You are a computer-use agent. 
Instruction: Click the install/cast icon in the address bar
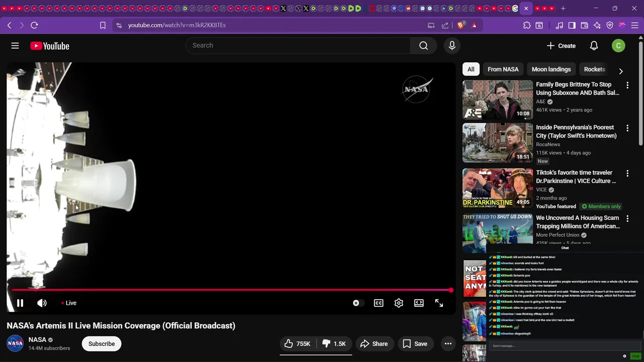431,25
